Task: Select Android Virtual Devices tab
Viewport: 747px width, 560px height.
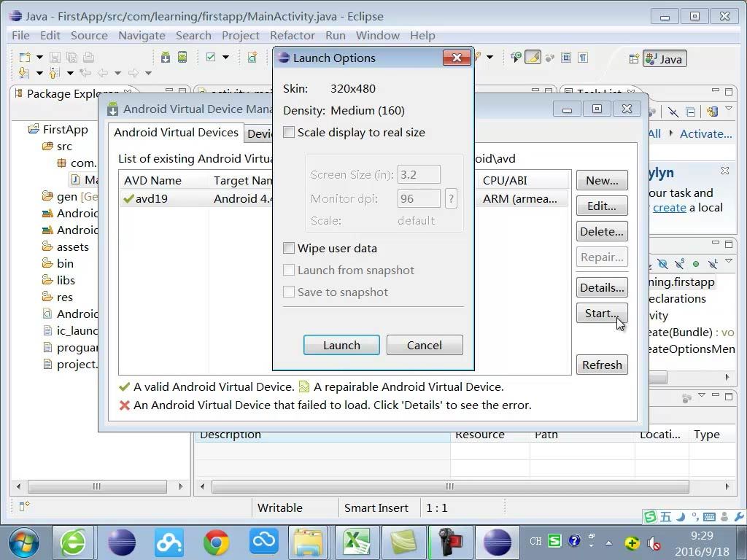Action: coord(176,133)
